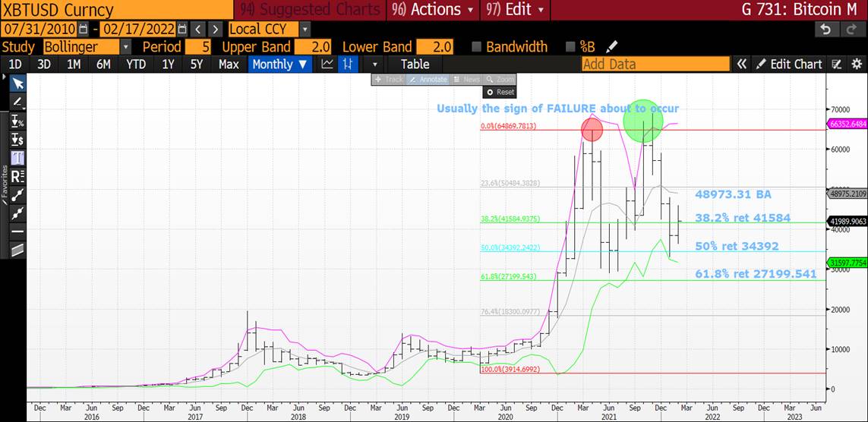Viewport: 868px width, 422px height.
Task: Toggle the Annotate mode button
Action: click(x=428, y=79)
